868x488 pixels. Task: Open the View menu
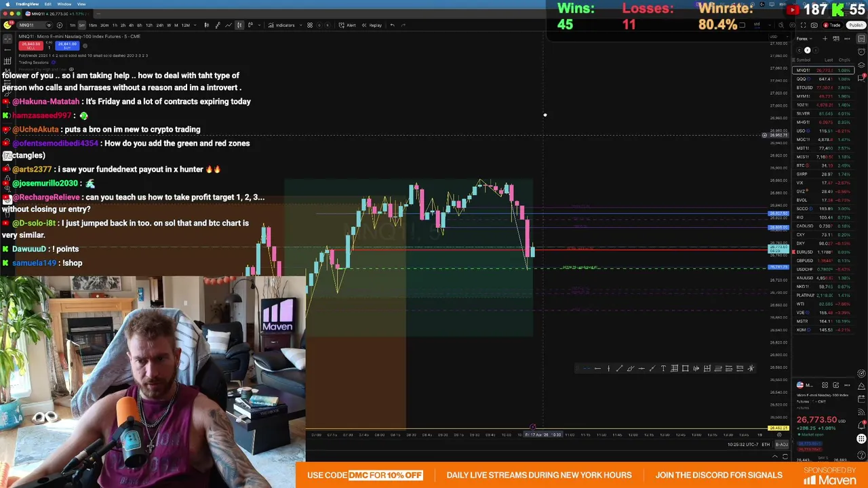81,4
